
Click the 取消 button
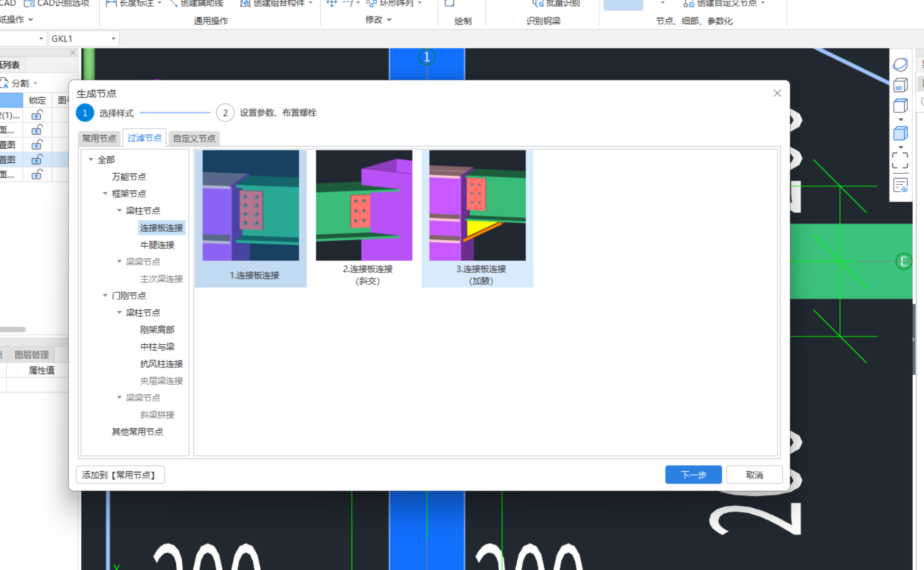[x=754, y=475]
